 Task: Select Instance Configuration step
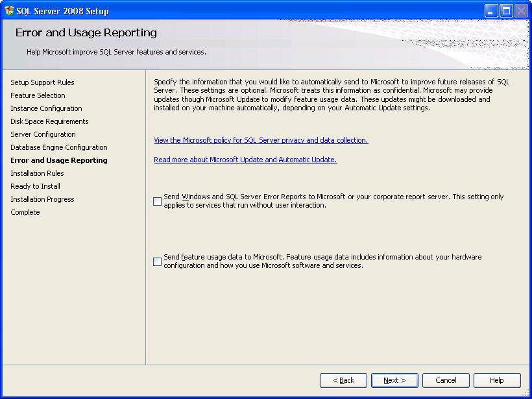pyautogui.click(x=47, y=108)
